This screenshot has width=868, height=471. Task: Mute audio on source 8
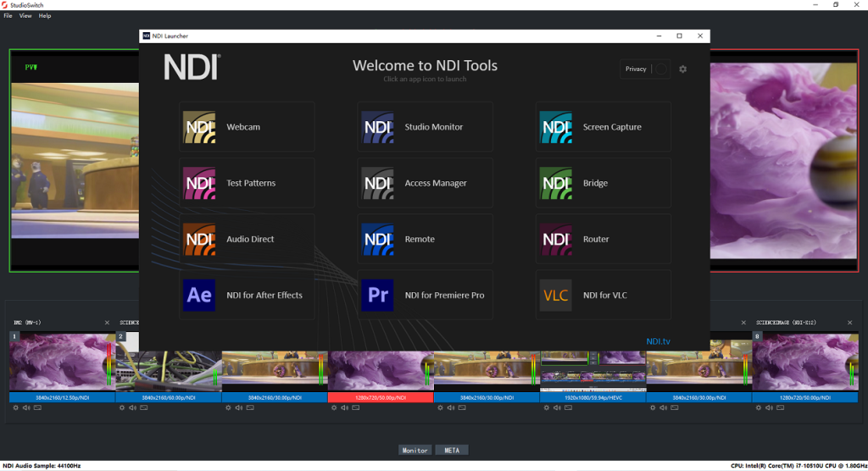(770, 408)
